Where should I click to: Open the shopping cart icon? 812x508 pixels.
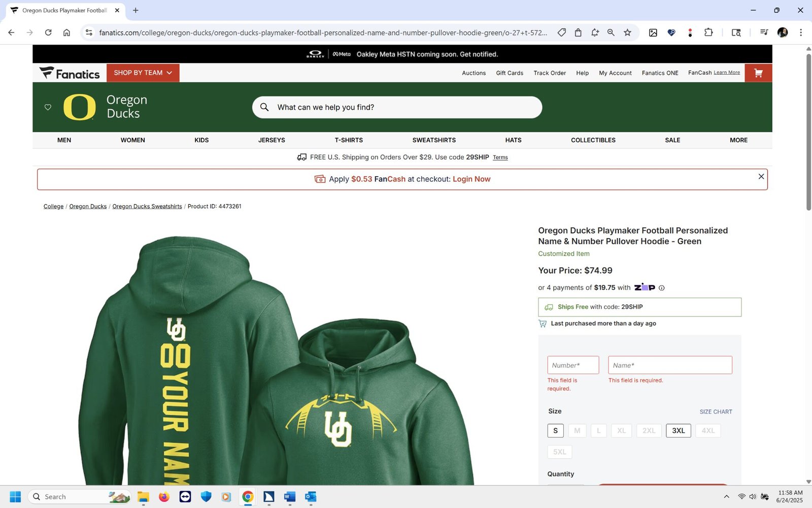[x=758, y=73]
